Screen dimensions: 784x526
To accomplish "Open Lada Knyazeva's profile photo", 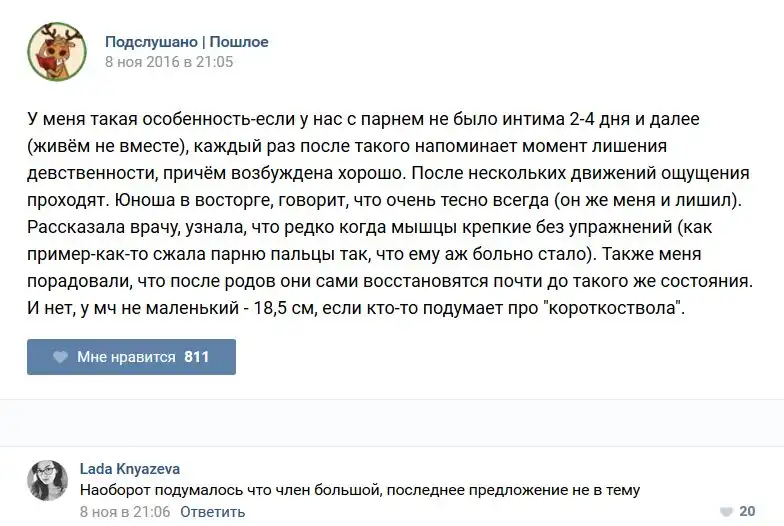I will pyautogui.click(x=47, y=480).
